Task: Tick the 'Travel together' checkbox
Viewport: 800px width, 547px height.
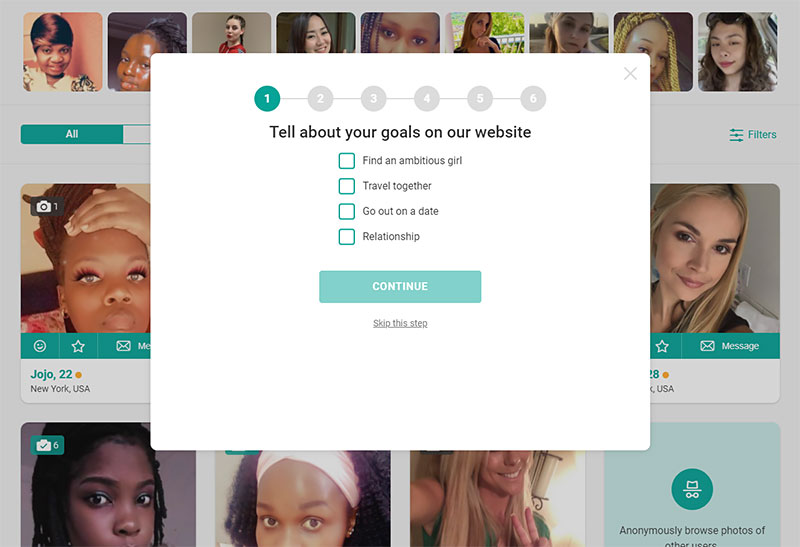Action: pos(346,186)
